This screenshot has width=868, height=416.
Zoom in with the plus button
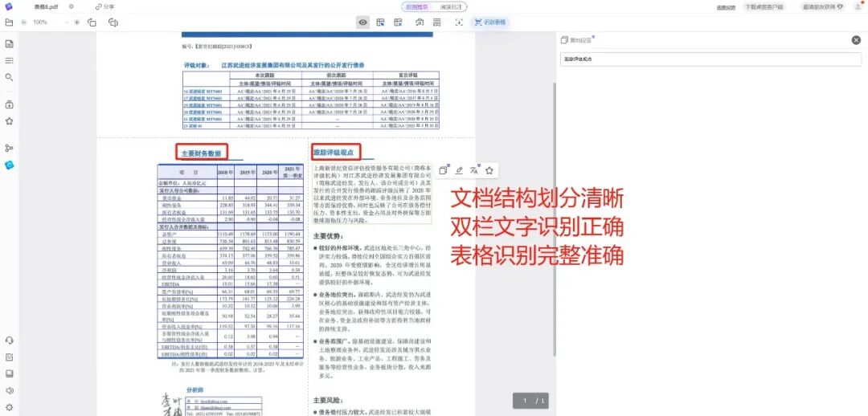click(x=77, y=22)
